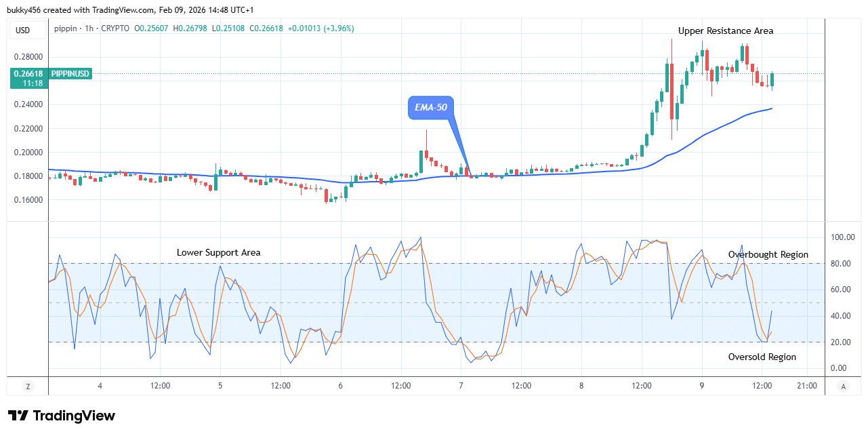Open the 1h timeframe selector
Image resolution: width=868 pixels, height=436 pixels.
point(88,28)
